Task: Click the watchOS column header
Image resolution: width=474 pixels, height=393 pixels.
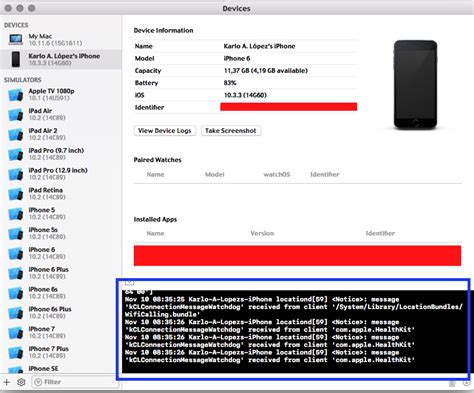Action: click(277, 174)
